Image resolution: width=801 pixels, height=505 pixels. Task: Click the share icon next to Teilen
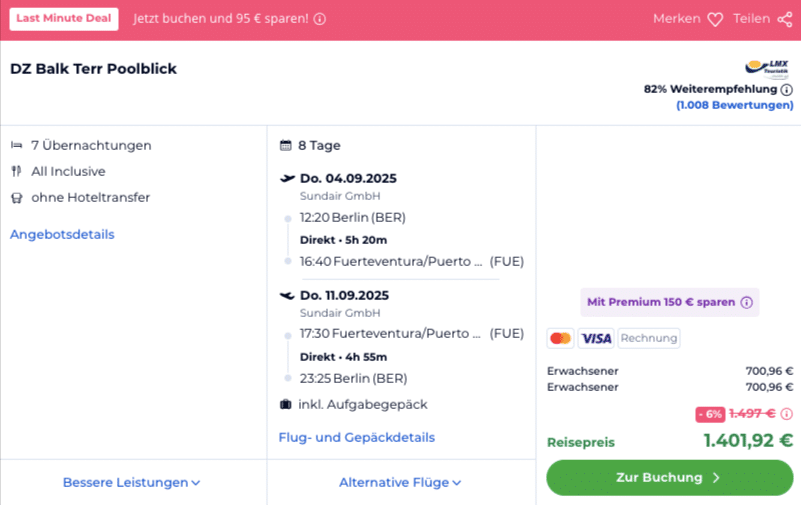[x=785, y=19]
